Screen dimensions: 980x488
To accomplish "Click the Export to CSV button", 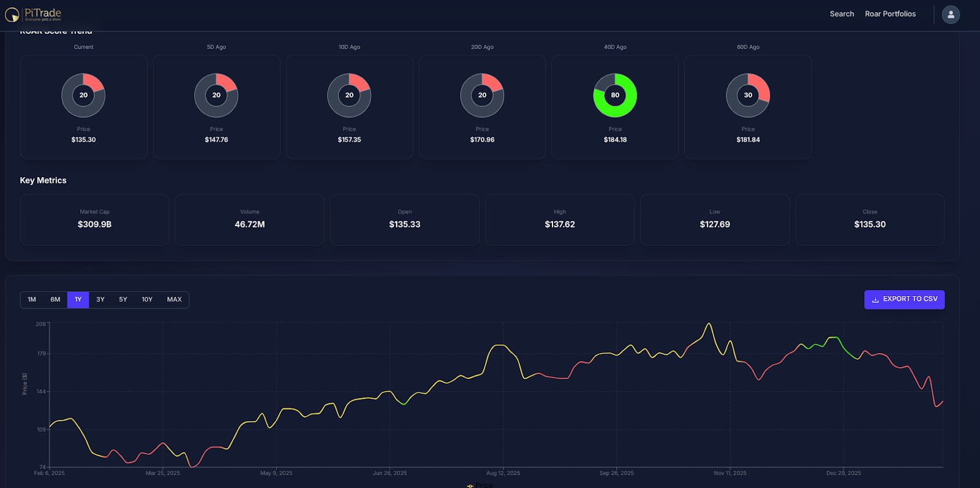I will (904, 299).
